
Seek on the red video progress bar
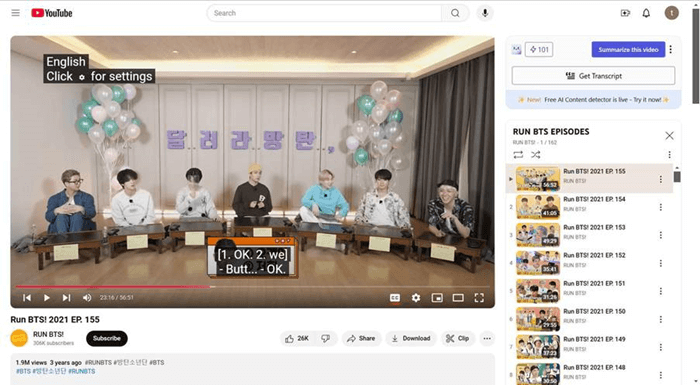(x=253, y=287)
